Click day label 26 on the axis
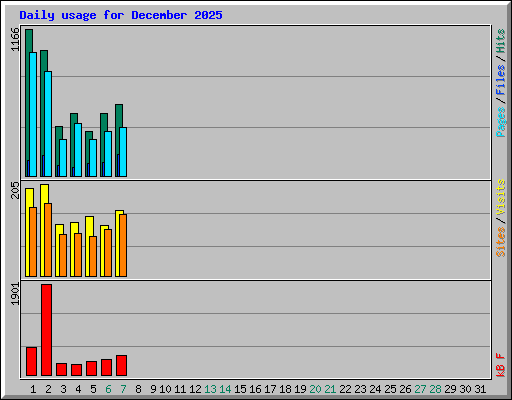Viewport: 512px width, 400px height. click(405, 389)
